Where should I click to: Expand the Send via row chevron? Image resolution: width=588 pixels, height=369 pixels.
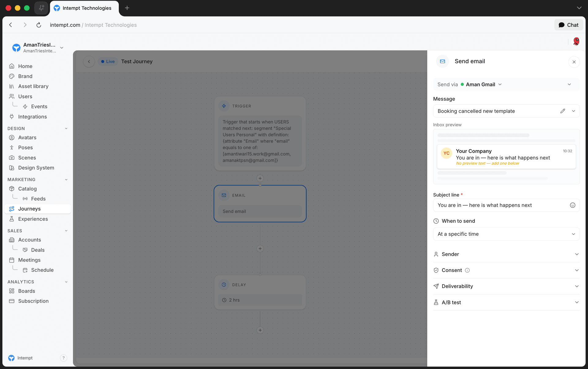click(x=569, y=85)
